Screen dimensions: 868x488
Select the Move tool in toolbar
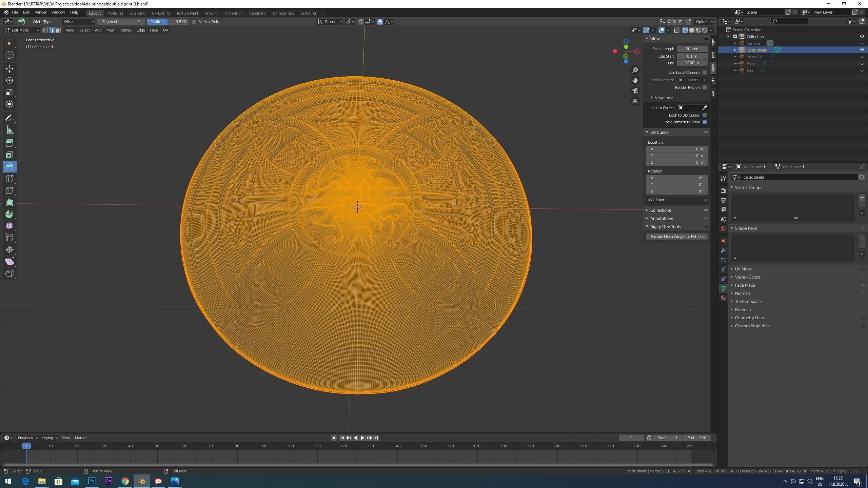[x=9, y=69]
